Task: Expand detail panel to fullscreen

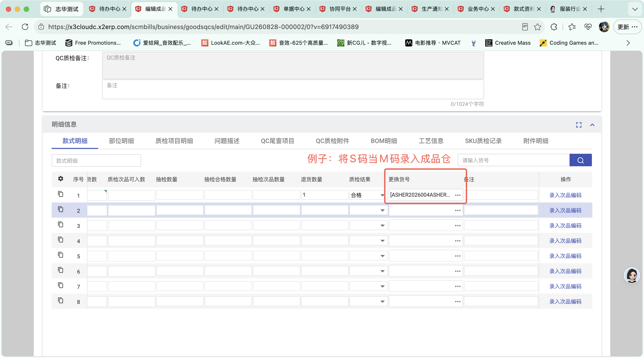Action: point(579,125)
